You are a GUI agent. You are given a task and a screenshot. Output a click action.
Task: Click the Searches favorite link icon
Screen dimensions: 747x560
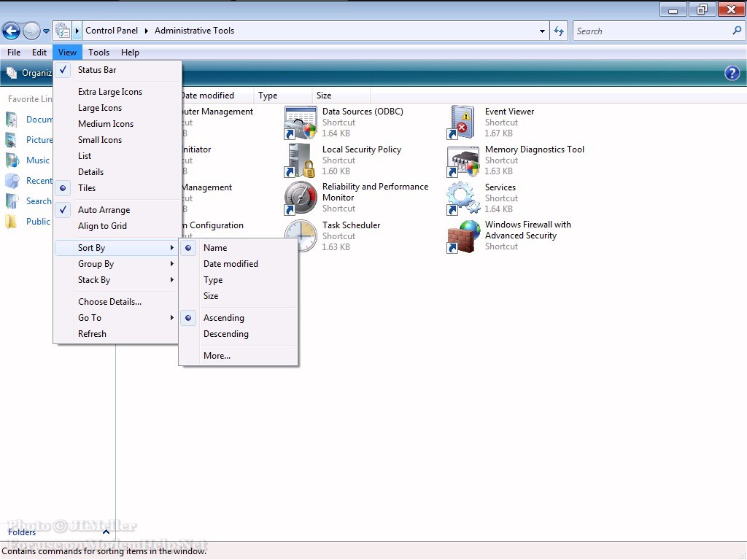[x=12, y=201]
